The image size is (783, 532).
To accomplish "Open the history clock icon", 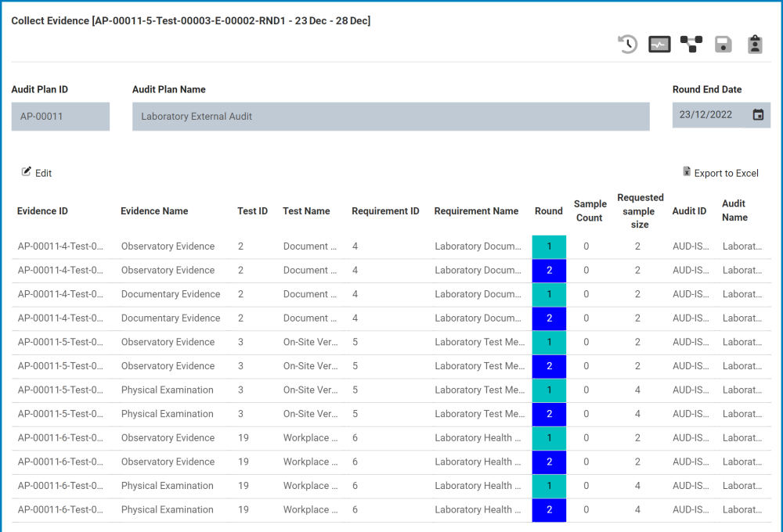I will click(x=628, y=45).
